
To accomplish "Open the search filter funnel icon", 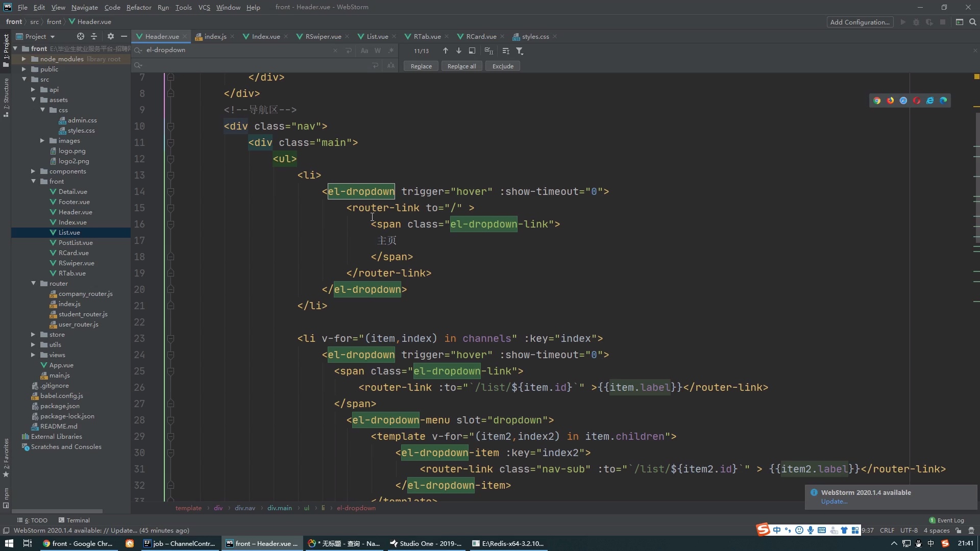I will coord(520,51).
